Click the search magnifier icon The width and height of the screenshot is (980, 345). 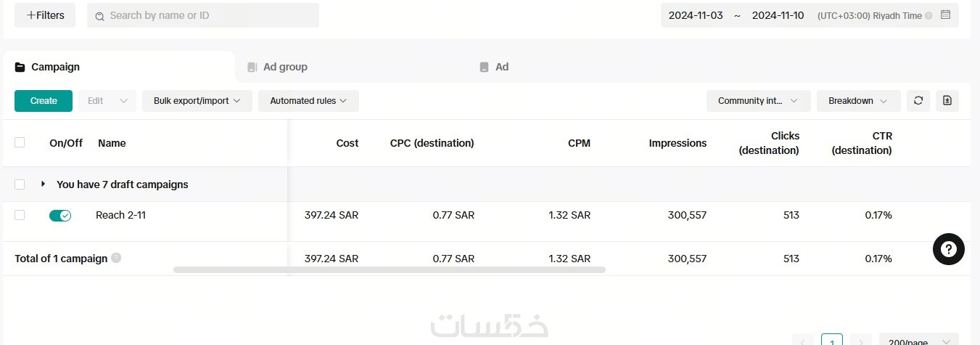(100, 16)
